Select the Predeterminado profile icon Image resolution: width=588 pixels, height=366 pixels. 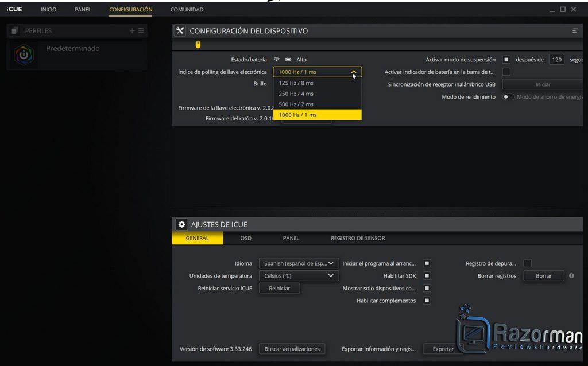point(24,54)
